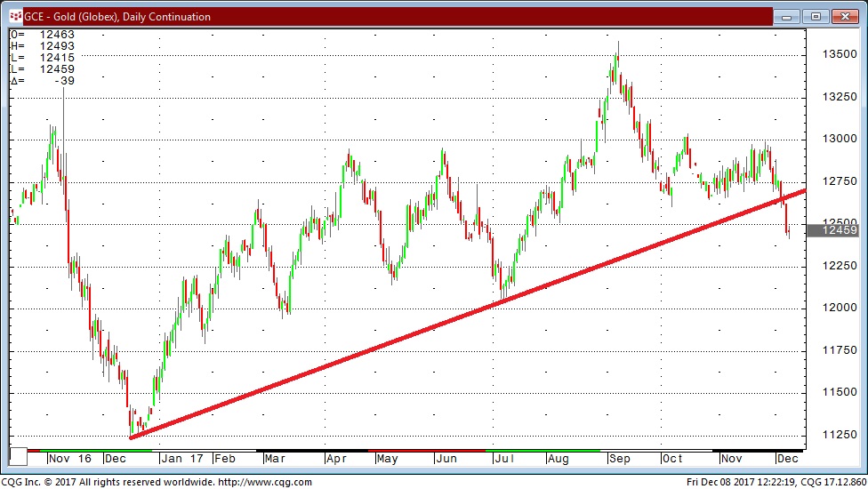Image resolution: width=868 pixels, height=489 pixels.
Task: Click the May time axis label
Action: tap(387, 459)
